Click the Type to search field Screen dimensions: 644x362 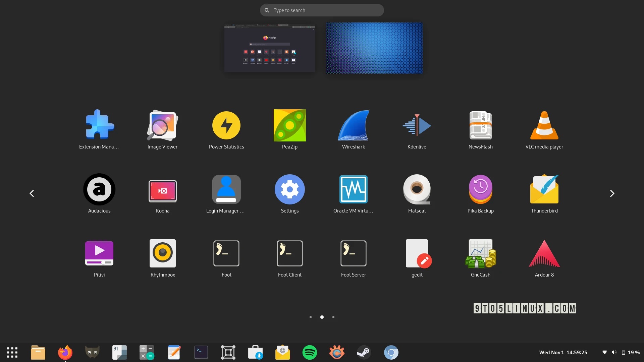point(322,10)
